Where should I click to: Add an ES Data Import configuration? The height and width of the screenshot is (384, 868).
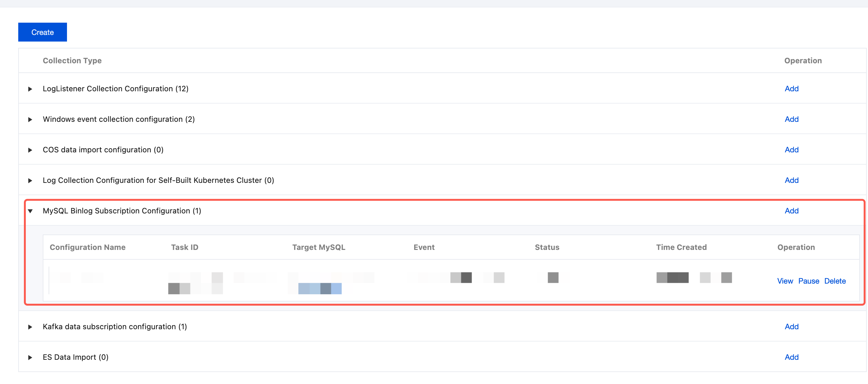[791, 357]
